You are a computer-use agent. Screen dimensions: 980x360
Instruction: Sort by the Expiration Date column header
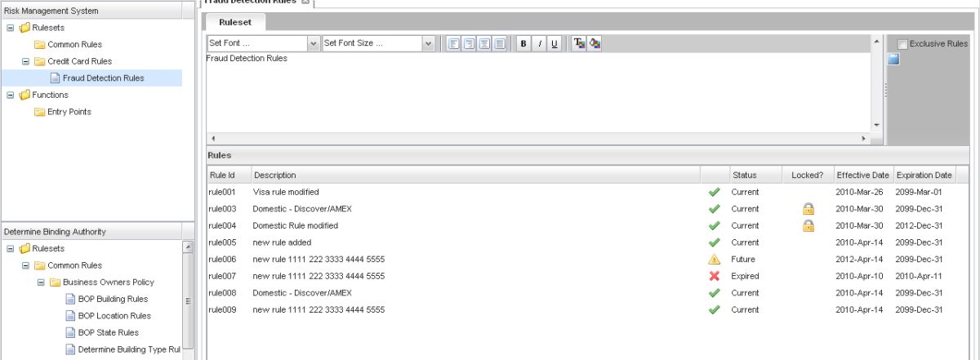tap(924, 175)
